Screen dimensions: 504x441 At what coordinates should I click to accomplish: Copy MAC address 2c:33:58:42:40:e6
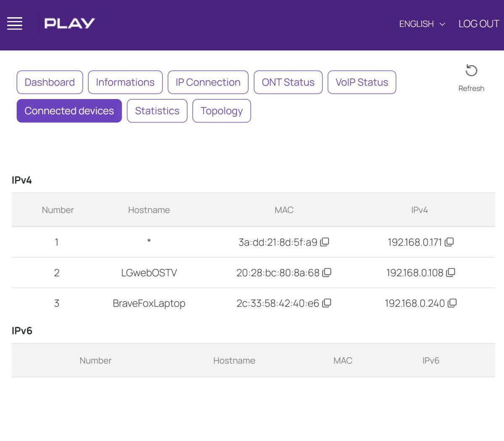click(x=327, y=303)
